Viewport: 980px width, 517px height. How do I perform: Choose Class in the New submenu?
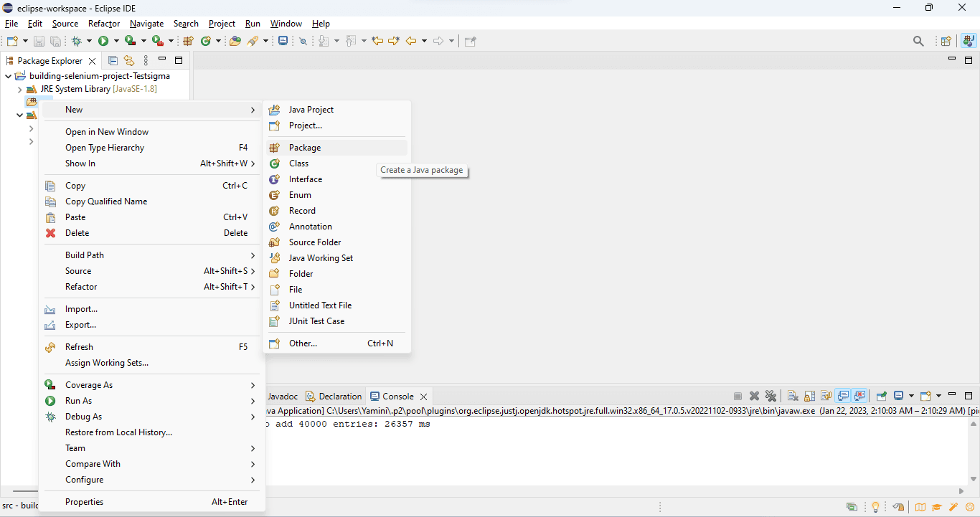[336, 163]
